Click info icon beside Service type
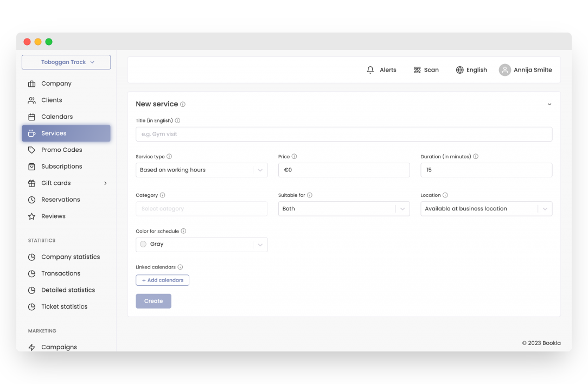Screen dimensions: 588x384 coord(169,157)
